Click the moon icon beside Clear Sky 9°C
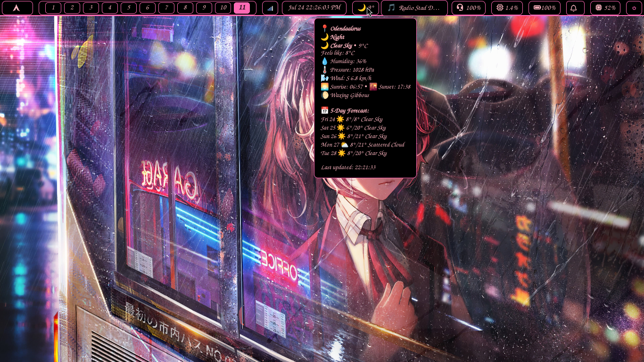Image resolution: width=644 pixels, height=362 pixels. [324, 46]
